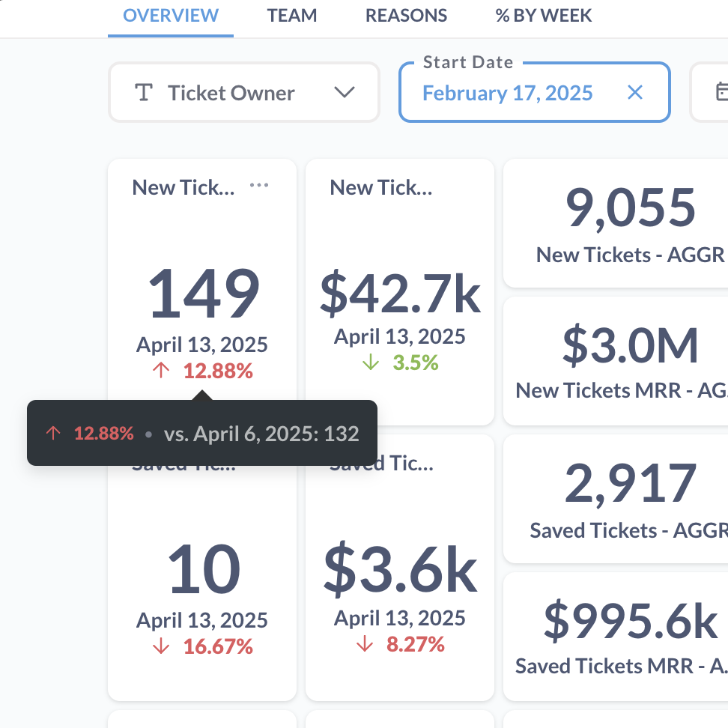The image size is (728, 728).
Task: Select the 2,917 Saved Tickets - AGGR card
Action: coord(630,484)
